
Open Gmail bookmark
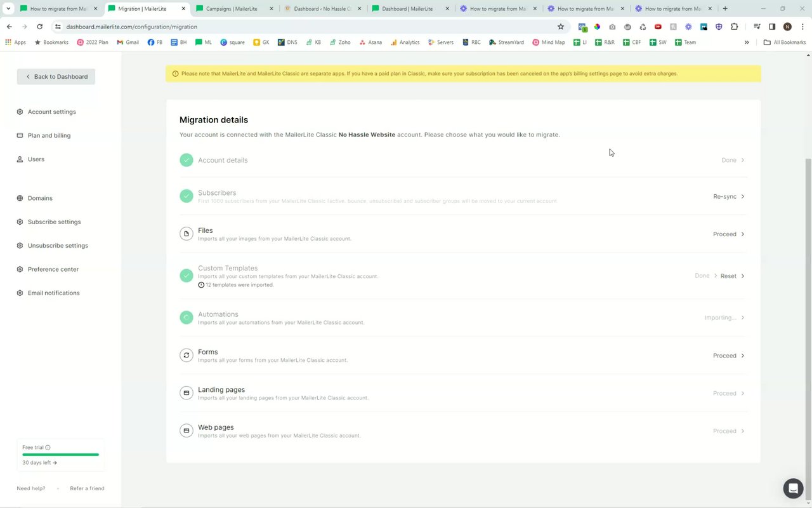(x=128, y=42)
